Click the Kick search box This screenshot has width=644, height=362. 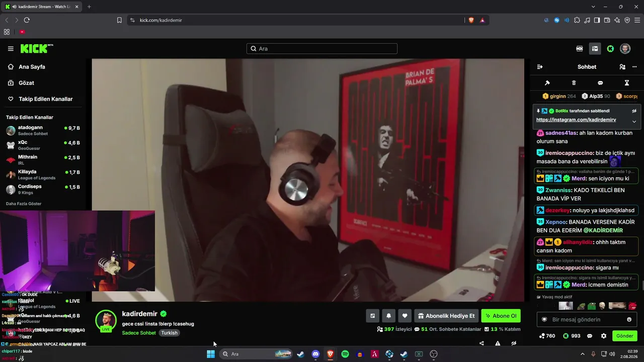(322, 49)
